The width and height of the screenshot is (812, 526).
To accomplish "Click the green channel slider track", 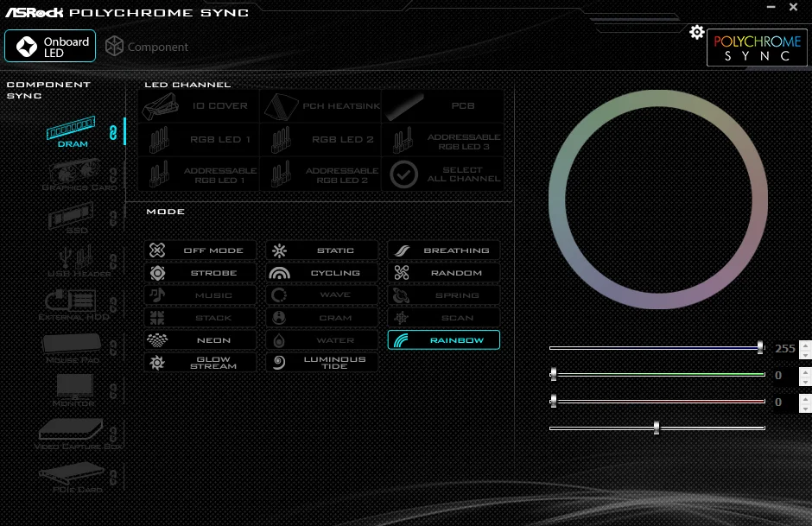I will [x=657, y=374].
